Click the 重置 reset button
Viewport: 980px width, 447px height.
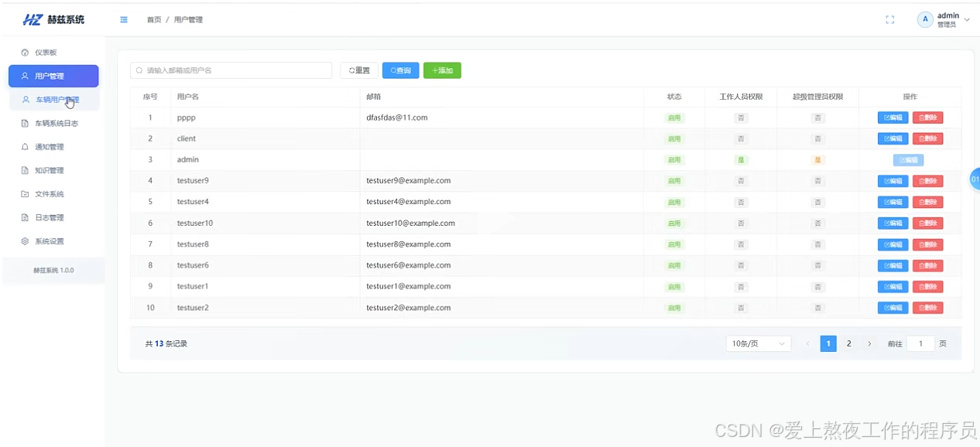(359, 70)
